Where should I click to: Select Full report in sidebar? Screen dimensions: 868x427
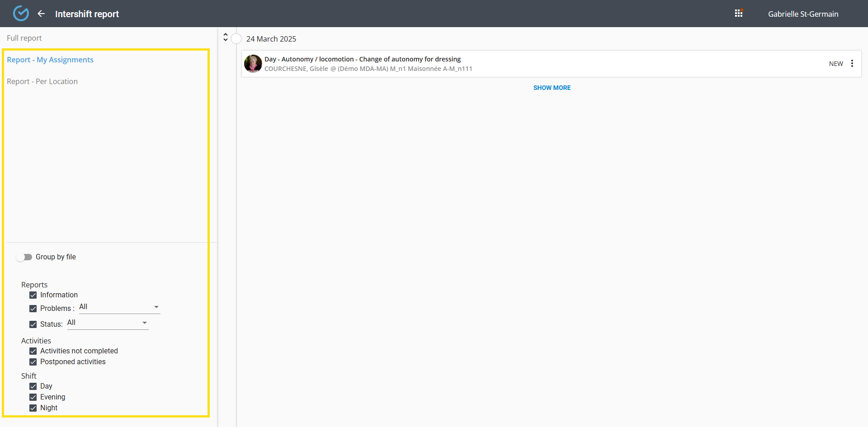coord(24,38)
